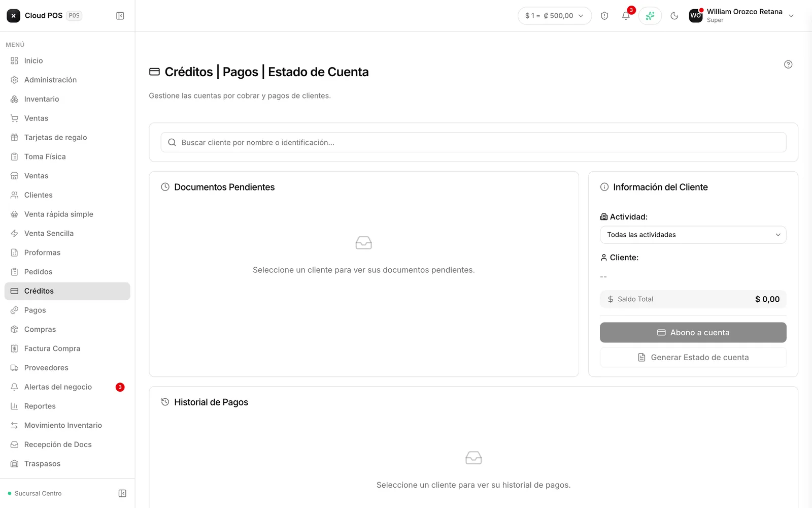Open Factura Compra in the sidebar

coord(67,348)
